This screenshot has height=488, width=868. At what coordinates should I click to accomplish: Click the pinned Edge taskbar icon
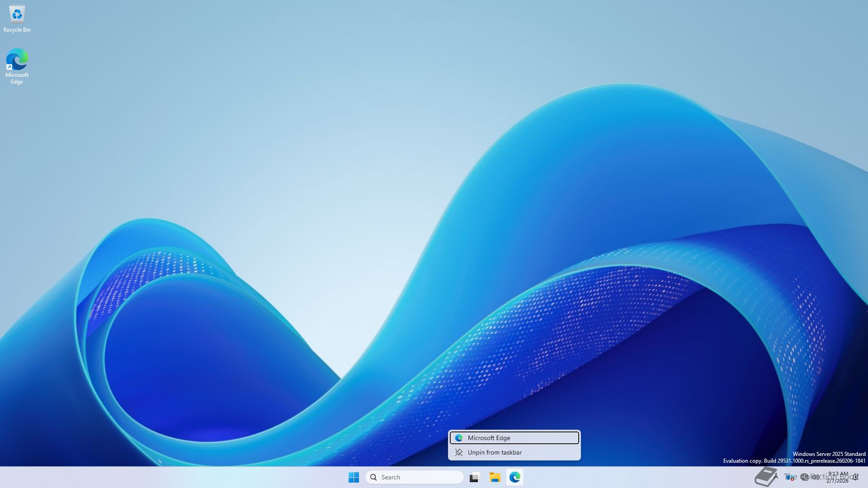pos(515,477)
